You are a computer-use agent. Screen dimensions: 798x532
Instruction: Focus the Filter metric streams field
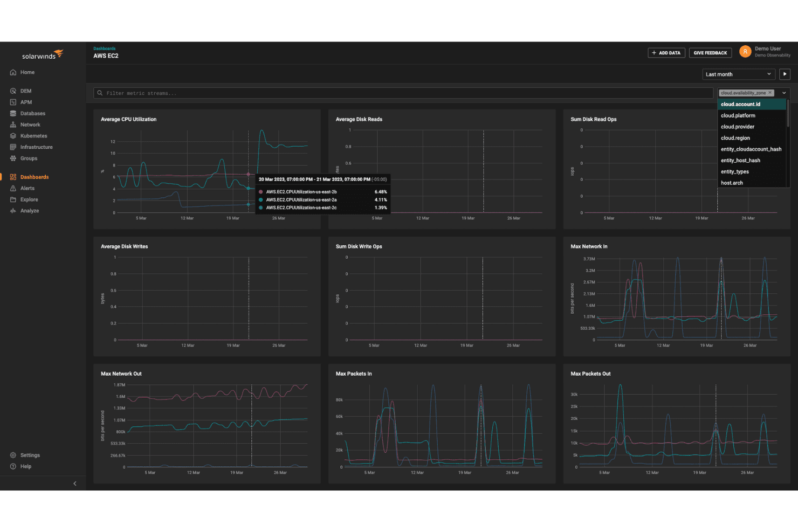pyautogui.click(x=403, y=93)
